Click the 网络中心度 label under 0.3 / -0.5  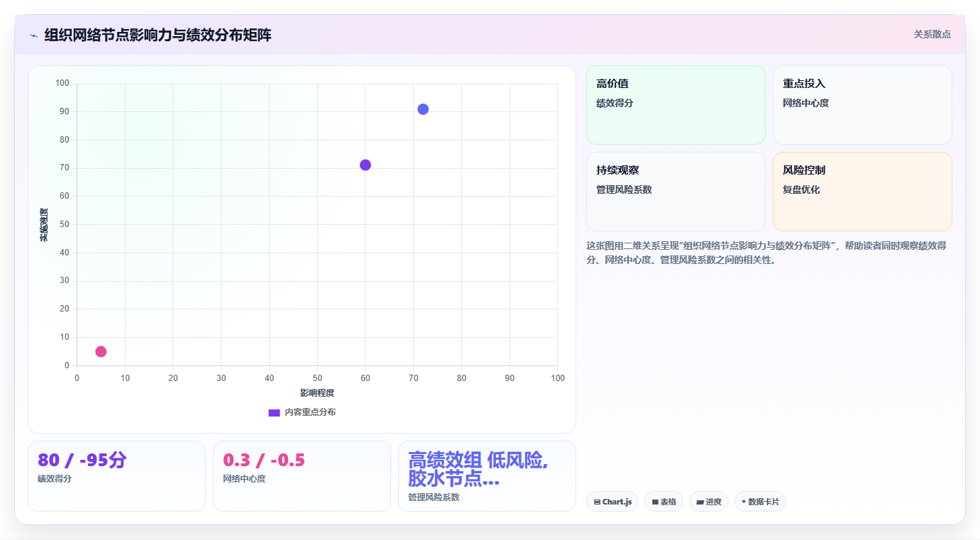244,479
